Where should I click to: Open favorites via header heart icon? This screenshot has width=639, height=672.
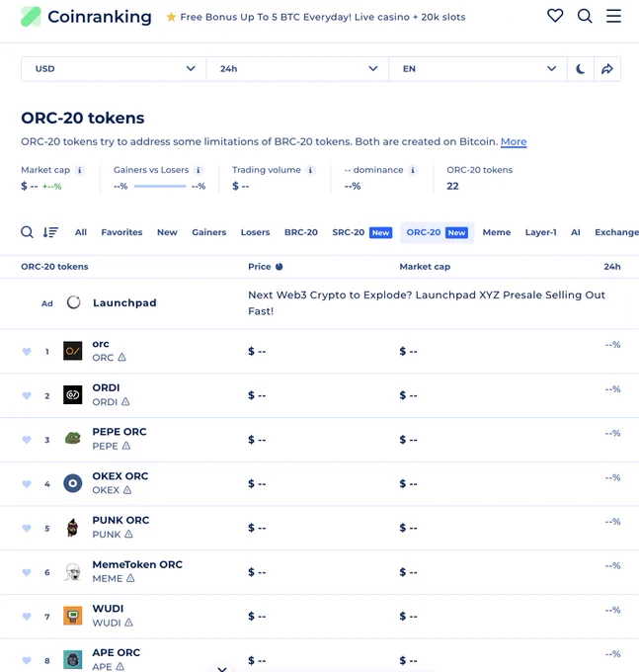tap(555, 16)
